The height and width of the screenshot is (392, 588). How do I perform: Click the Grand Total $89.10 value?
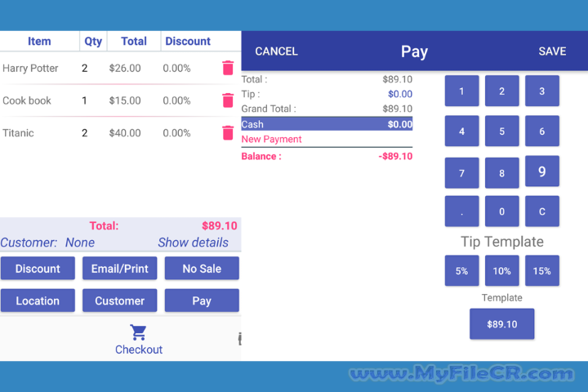point(397,109)
